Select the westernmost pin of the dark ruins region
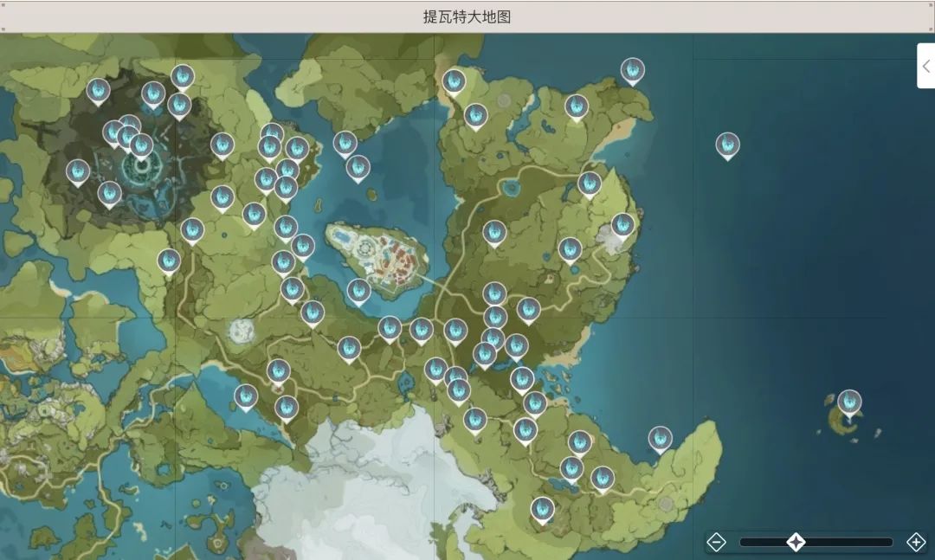This screenshot has height=560, width=935. pyautogui.click(x=78, y=173)
